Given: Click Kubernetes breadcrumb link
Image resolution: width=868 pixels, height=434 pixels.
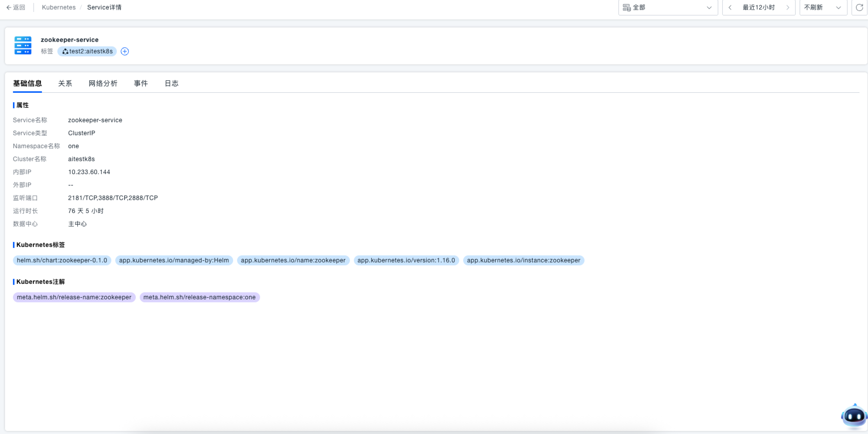Looking at the screenshot, I should [x=58, y=7].
